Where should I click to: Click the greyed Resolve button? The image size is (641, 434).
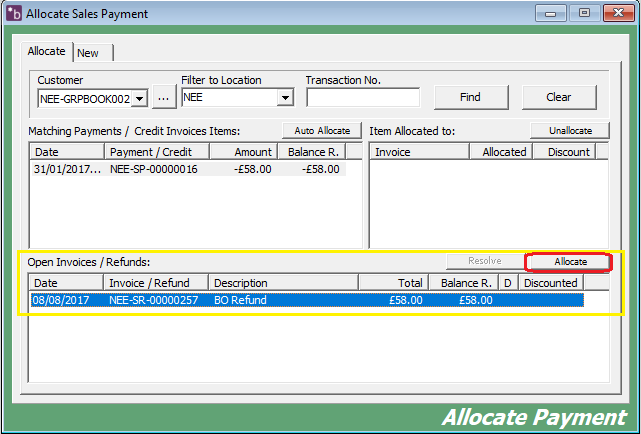(x=485, y=261)
